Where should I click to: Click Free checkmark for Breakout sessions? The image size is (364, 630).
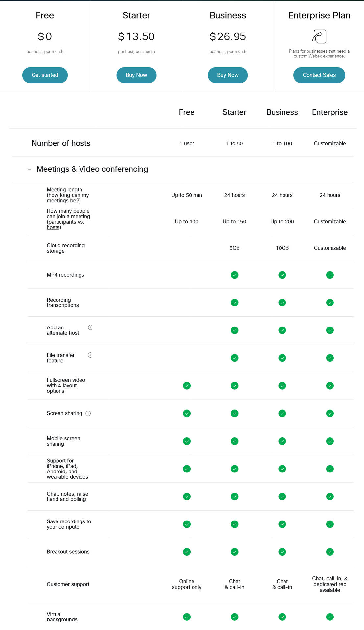(x=187, y=552)
